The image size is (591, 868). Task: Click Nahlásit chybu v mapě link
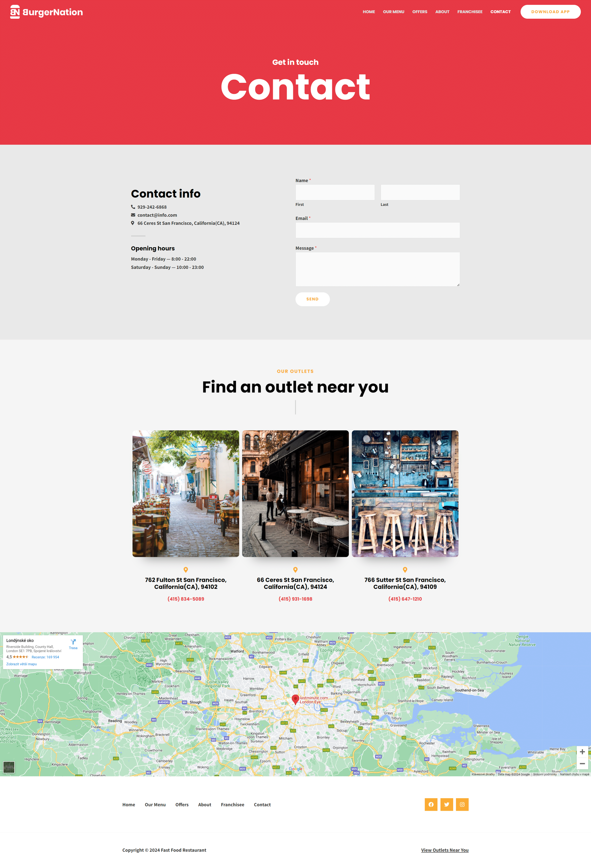pyautogui.click(x=575, y=774)
